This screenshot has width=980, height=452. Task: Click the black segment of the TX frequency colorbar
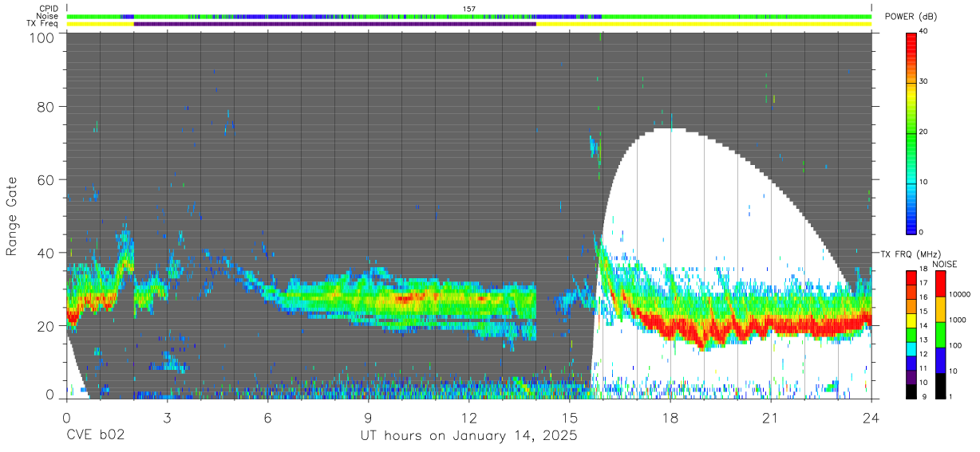[911, 391]
